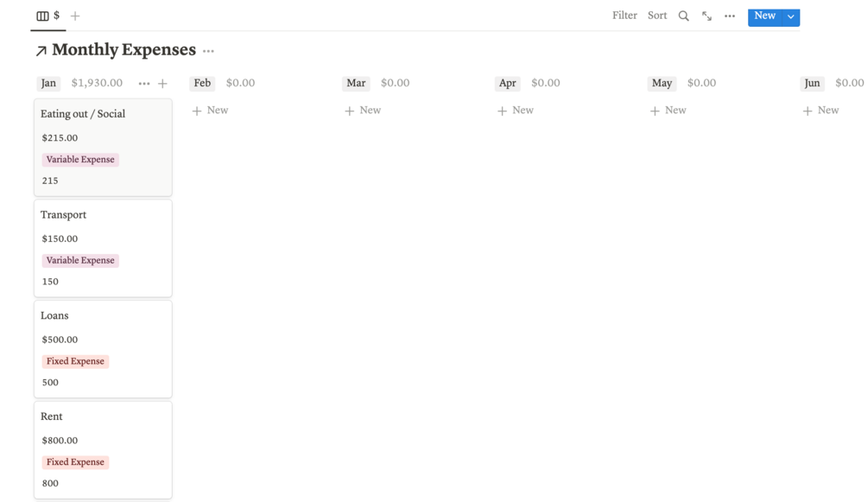The image size is (868, 502).
Task: Click $500.00 amount on Loans card
Action: click(60, 340)
